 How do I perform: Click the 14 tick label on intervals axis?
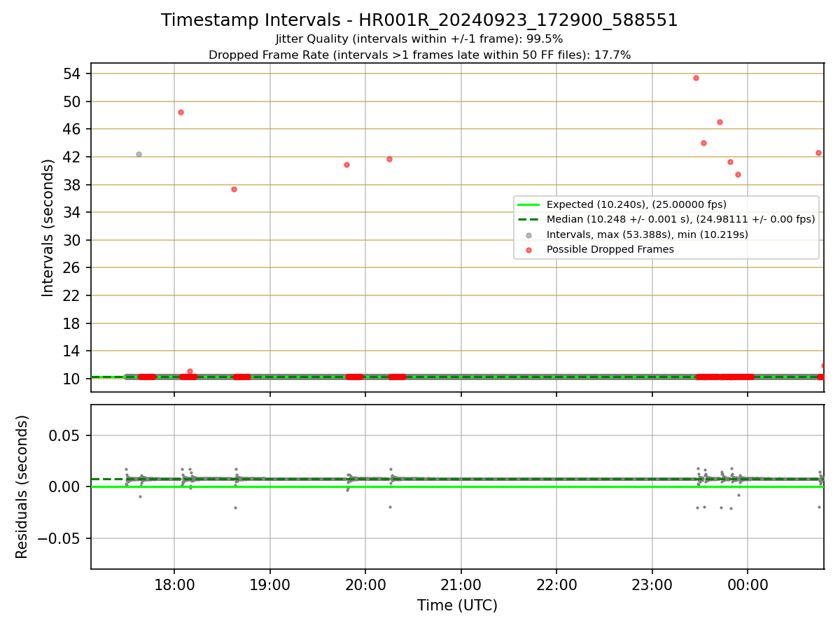pyautogui.click(x=73, y=351)
